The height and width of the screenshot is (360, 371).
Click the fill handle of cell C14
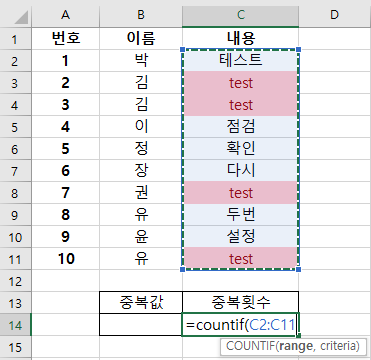pos(298,336)
